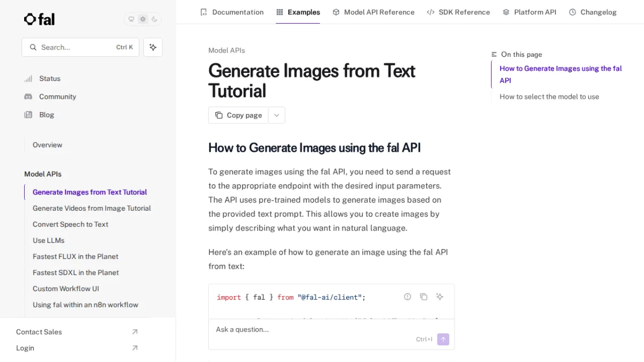Go to Overview in sidebar
644x362 pixels.
click(47, 145)
